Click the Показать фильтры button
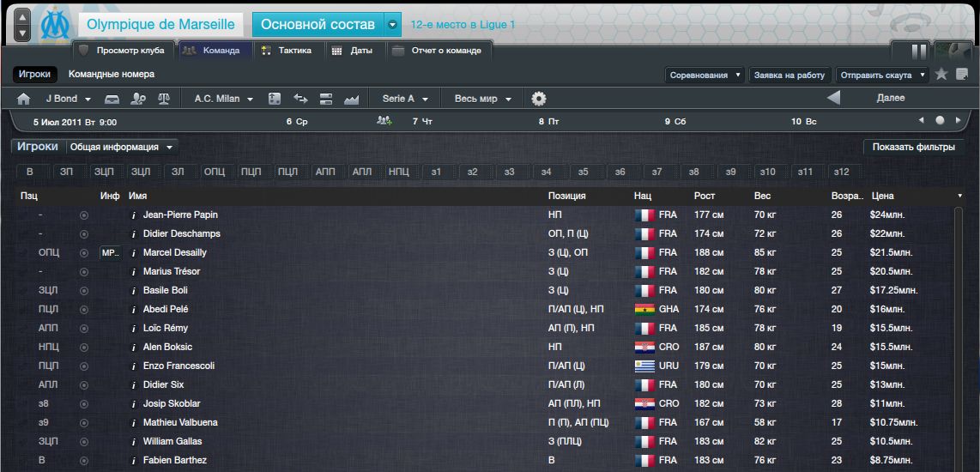Image resolution: width=980 pixels, height=472 pixels. [914, 148]
